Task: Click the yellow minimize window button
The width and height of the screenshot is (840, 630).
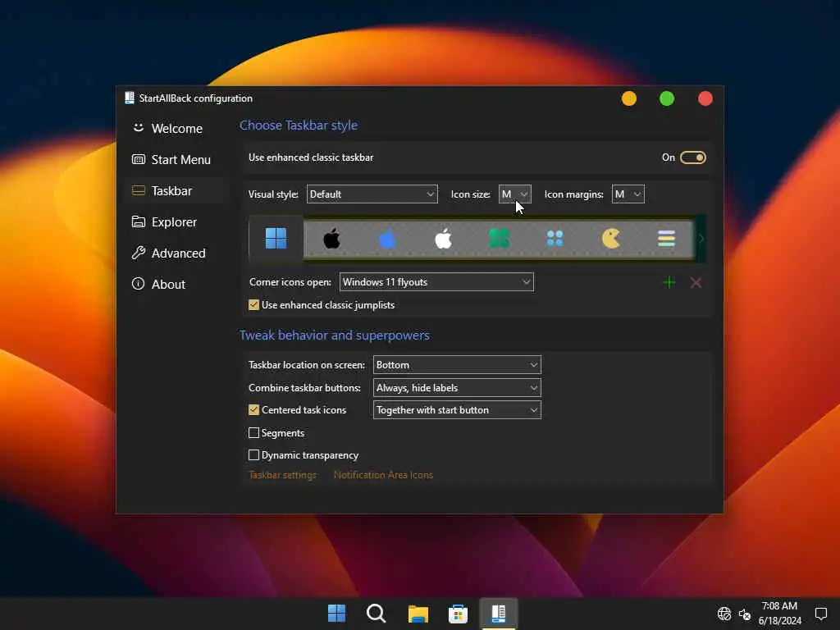Action: coord(629,98)
